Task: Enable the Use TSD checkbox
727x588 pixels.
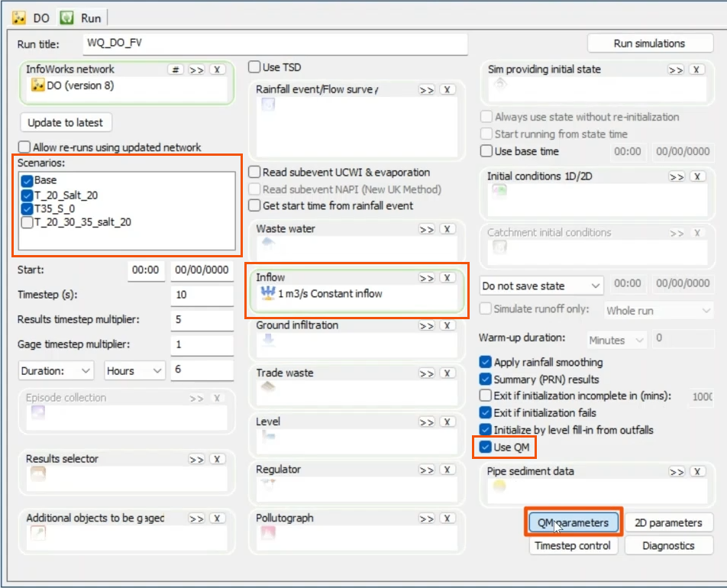Action: [x=254, y=66]
